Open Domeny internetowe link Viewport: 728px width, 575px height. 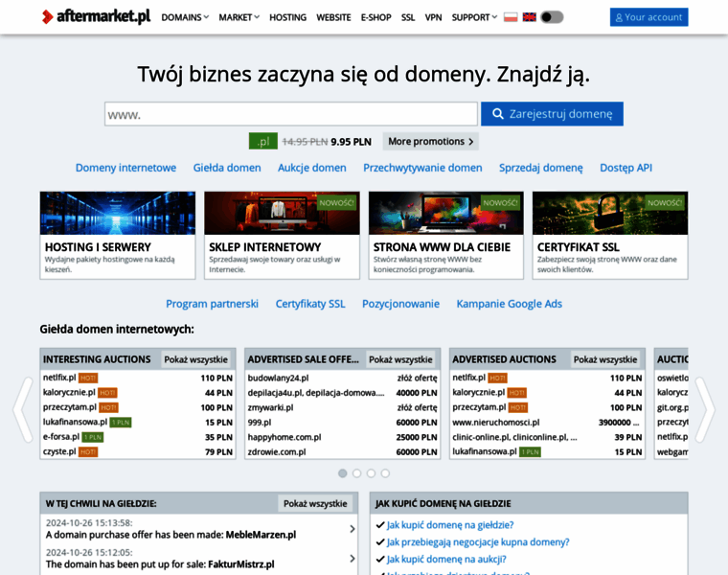pos(125,168)
